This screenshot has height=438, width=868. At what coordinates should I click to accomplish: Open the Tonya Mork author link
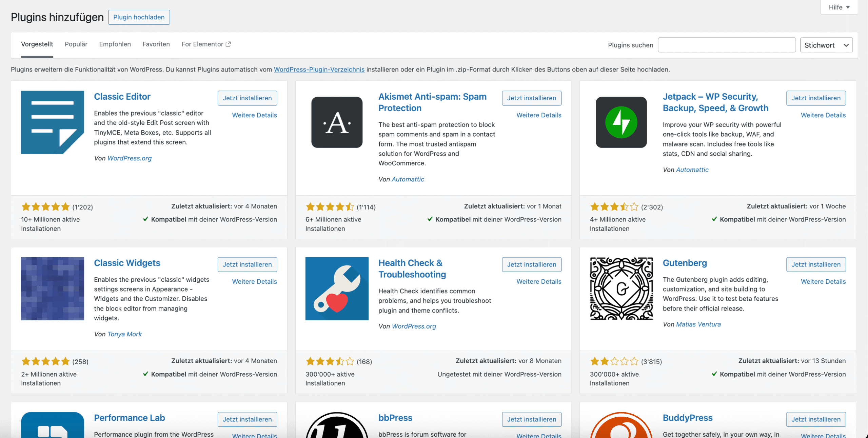[x=124, y=334]
